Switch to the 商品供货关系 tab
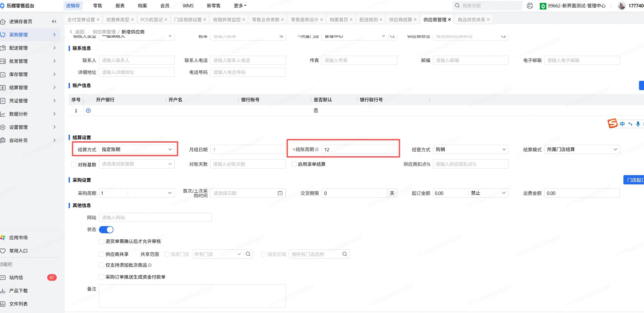The height and width of the screenshot is (313, 644). 471,20
